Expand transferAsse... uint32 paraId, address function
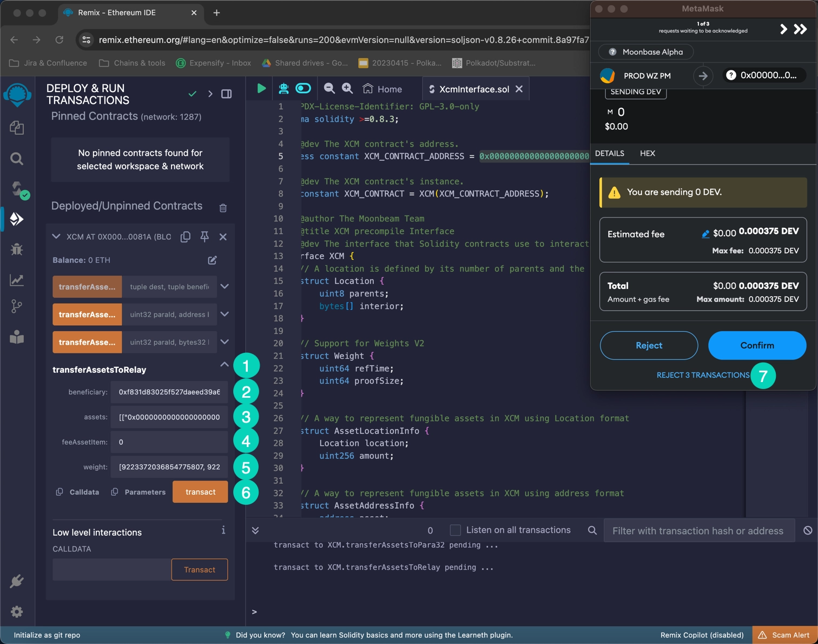The image size is (818, 644). [225, 314]
